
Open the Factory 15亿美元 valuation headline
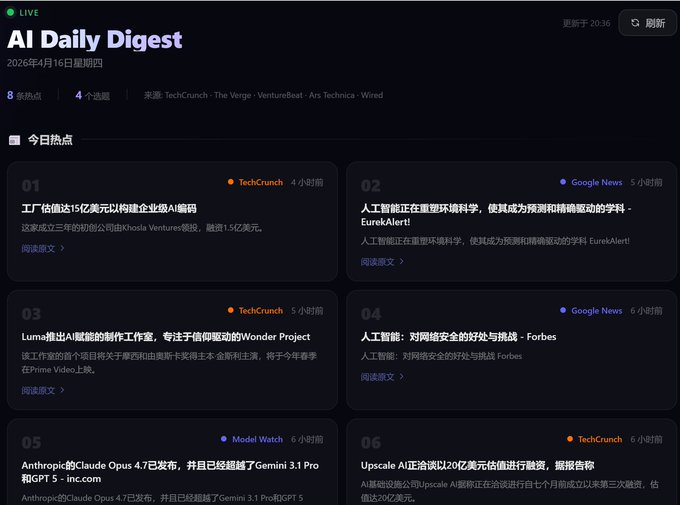point(109,208)
